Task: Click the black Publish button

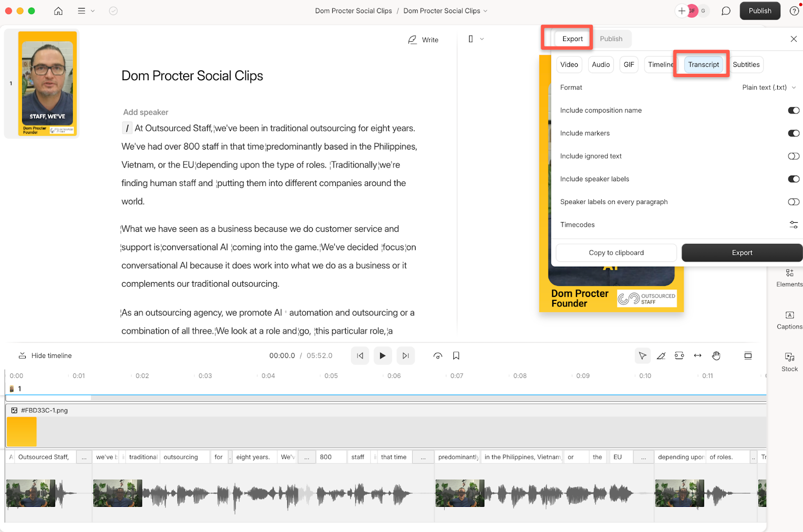Action: click(x=760, y=11)
